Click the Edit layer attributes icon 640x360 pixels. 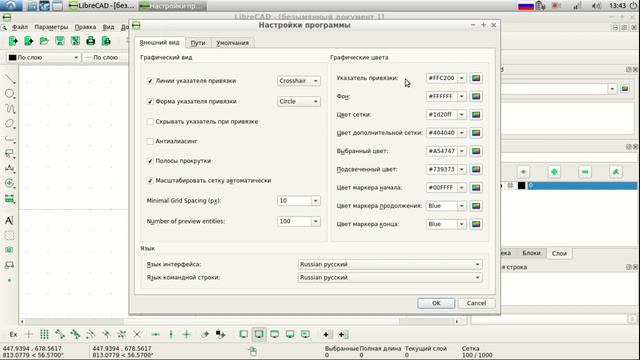coord(616,172)
